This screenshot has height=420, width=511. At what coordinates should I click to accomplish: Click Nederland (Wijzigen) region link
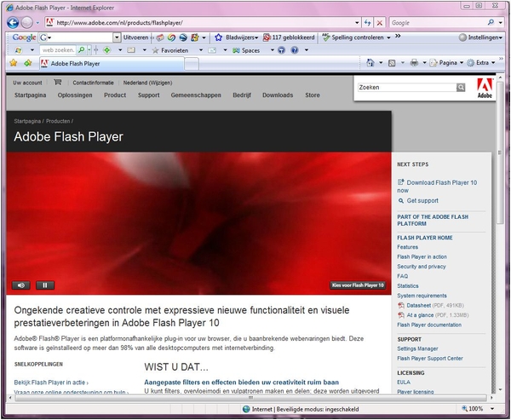147,83
